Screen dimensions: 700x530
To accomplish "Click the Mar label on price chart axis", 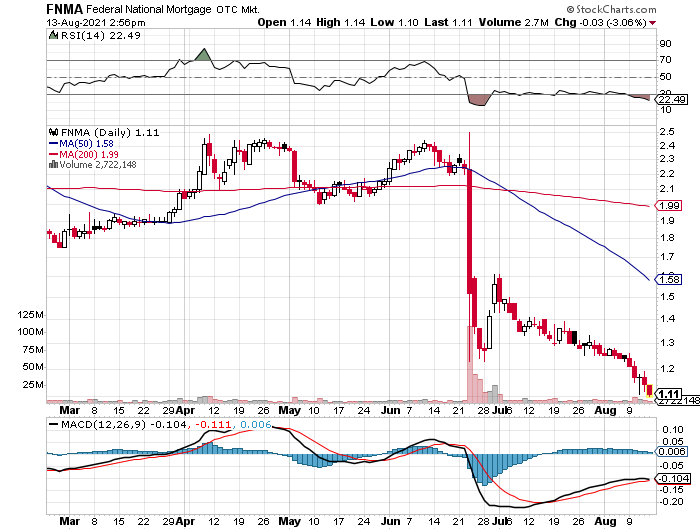I will [69, 410].
